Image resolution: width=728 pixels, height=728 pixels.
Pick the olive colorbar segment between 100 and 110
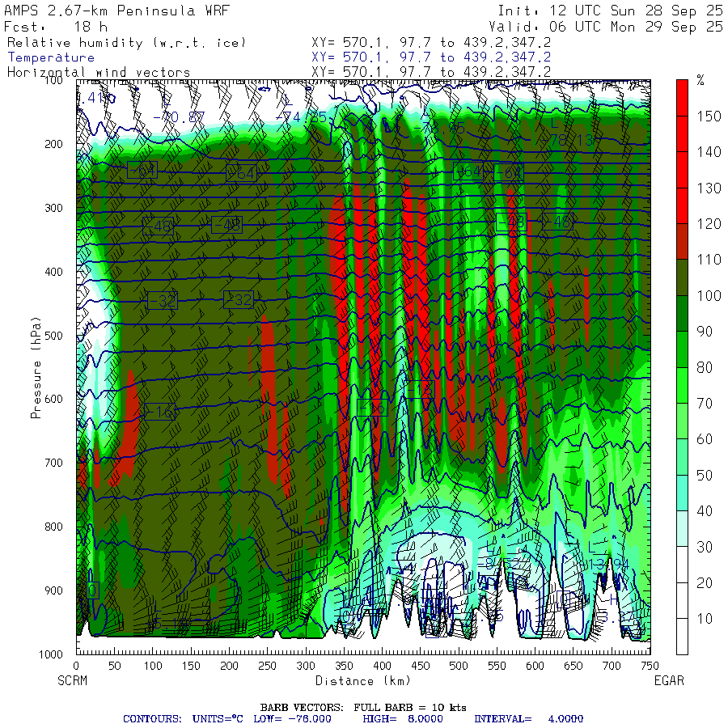coord(682,277)
